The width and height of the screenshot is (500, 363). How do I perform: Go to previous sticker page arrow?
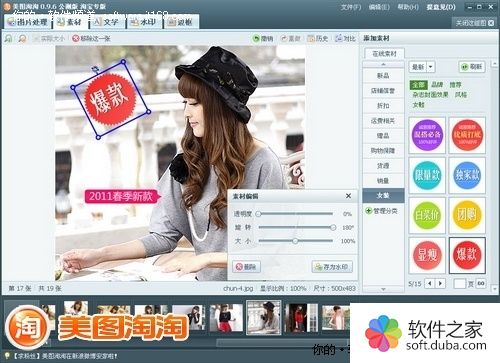click(x=430, y=284)
